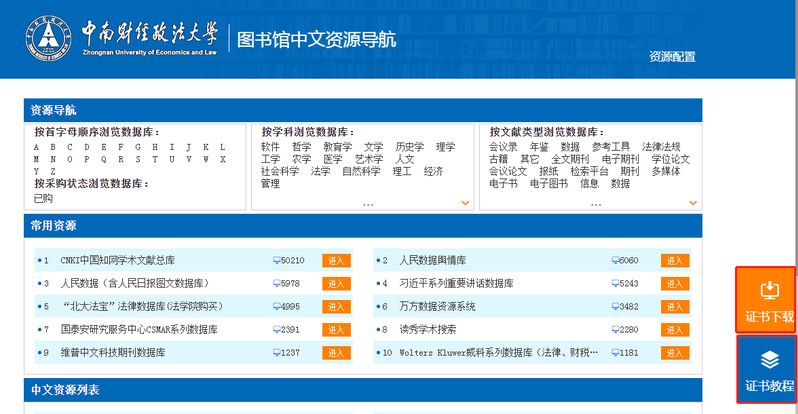Image resolution: width=798 pixels, height=414 pixels.
Task: Browse the 学位论文 document type
Action: click(671, 159)
